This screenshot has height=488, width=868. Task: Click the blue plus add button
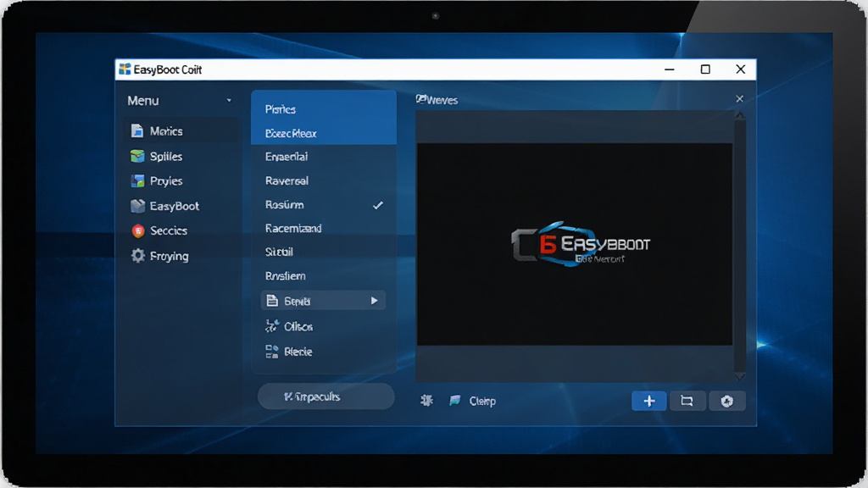click(x=648, y=401)
